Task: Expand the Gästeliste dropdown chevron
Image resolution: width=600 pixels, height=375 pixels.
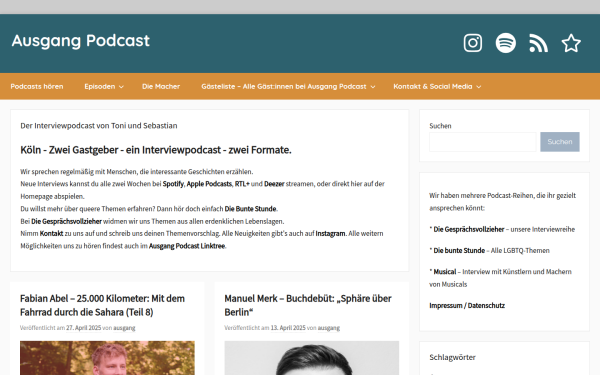Action: point(373,87)
